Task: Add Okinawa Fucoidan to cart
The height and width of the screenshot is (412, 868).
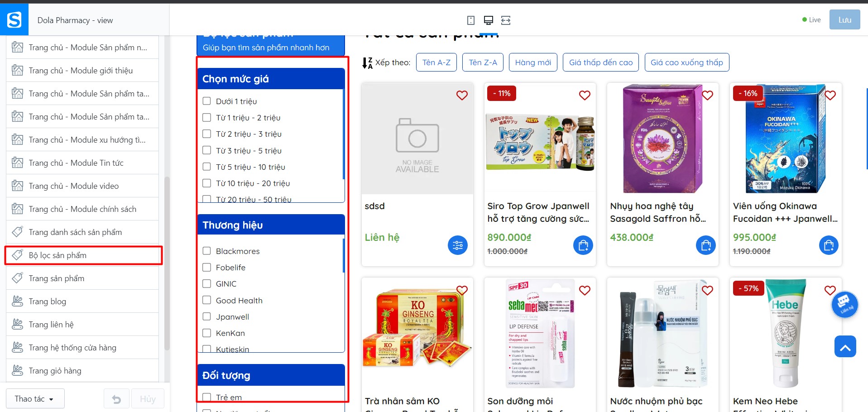Action: click(x=829, y=245)
